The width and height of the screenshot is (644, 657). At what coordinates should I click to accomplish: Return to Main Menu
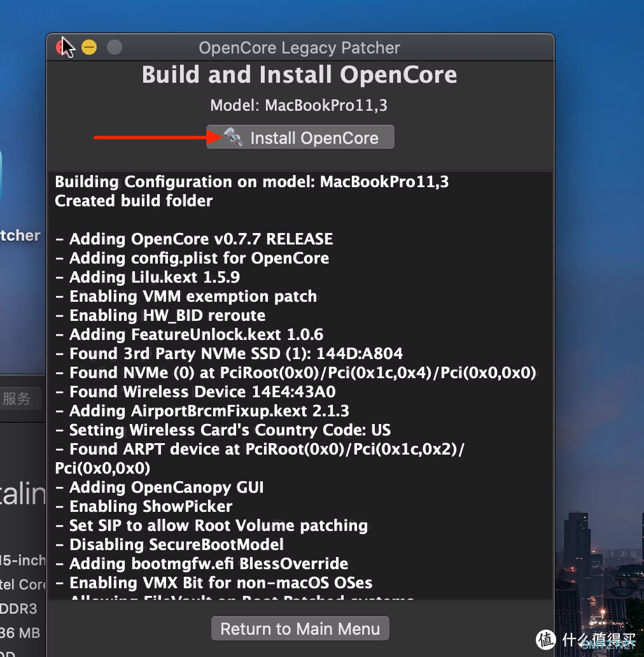[300, 629]
